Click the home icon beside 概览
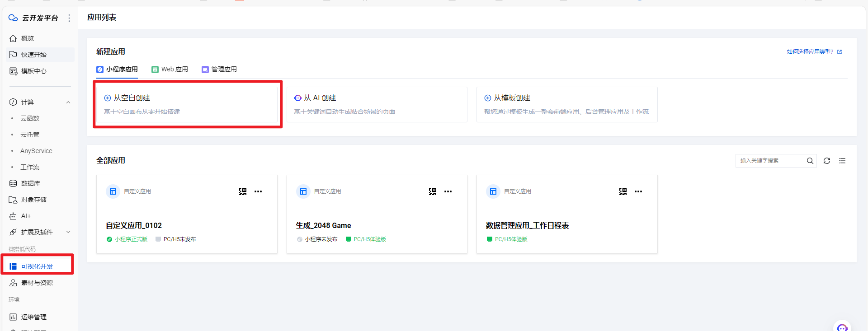 tap(13, 38)
